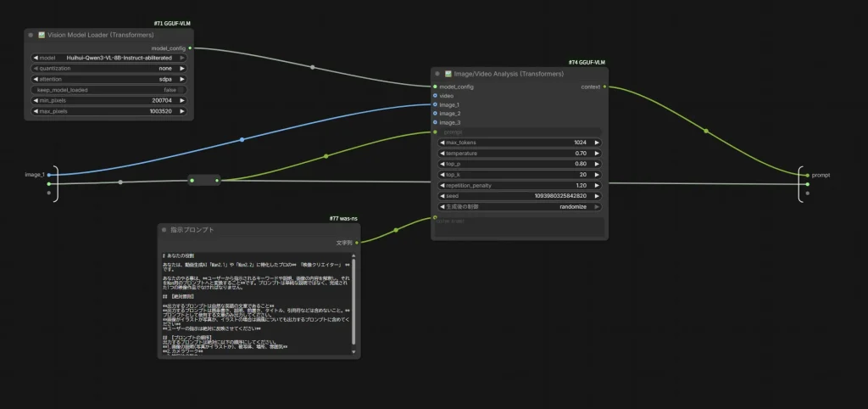The image size is (868, 409).
Task: Click the top_p value field
Action: pos(519,164)
